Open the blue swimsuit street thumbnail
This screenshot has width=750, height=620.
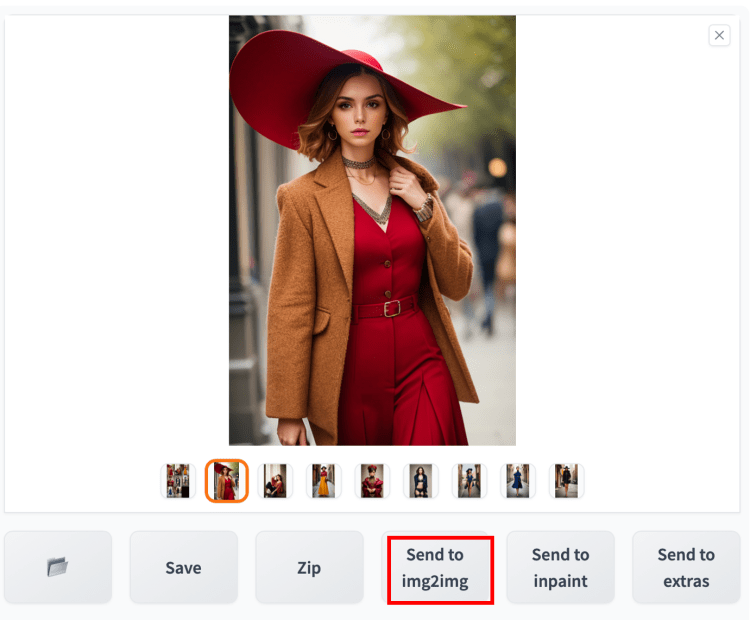coord(469,481)
